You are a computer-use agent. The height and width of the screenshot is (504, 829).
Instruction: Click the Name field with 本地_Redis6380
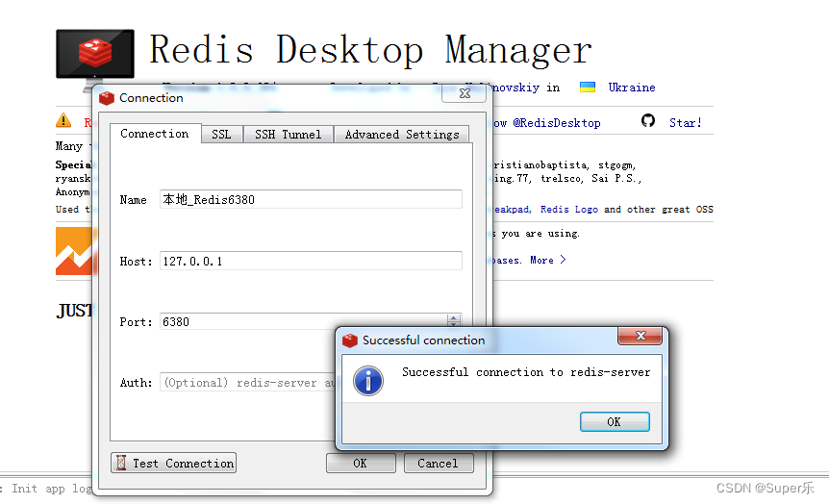coord(311,199)
